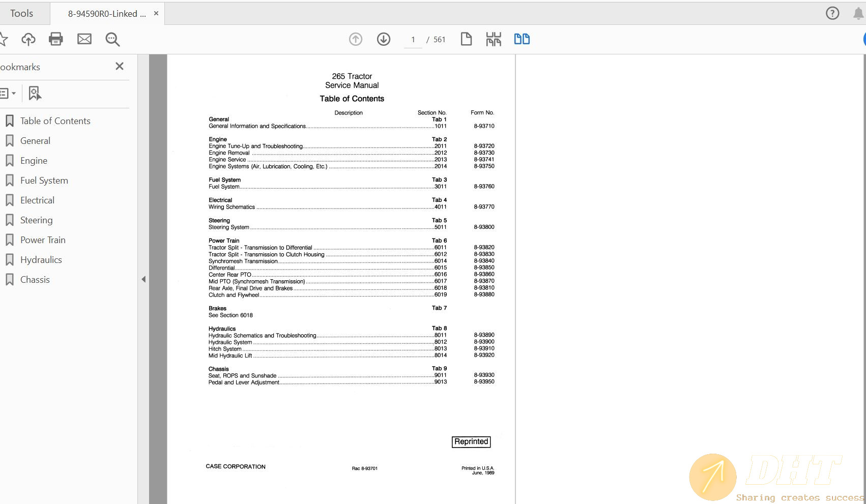This screenshot has width=866, height=504.
Task: Open the Help question mark icon
Action: [x=832, y=13]
